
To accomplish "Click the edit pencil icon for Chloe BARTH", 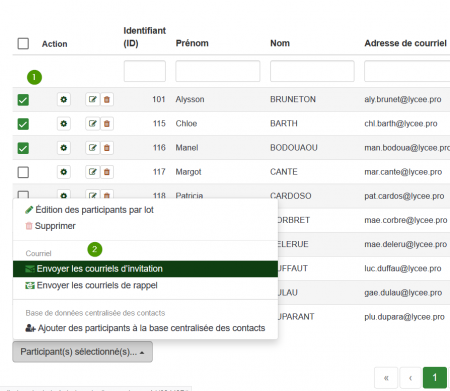I will coord(92,124).
